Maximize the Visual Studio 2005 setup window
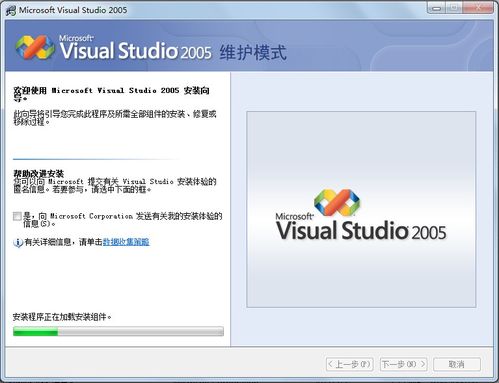The width and height of the screenshot is (499, 383). 454,8
